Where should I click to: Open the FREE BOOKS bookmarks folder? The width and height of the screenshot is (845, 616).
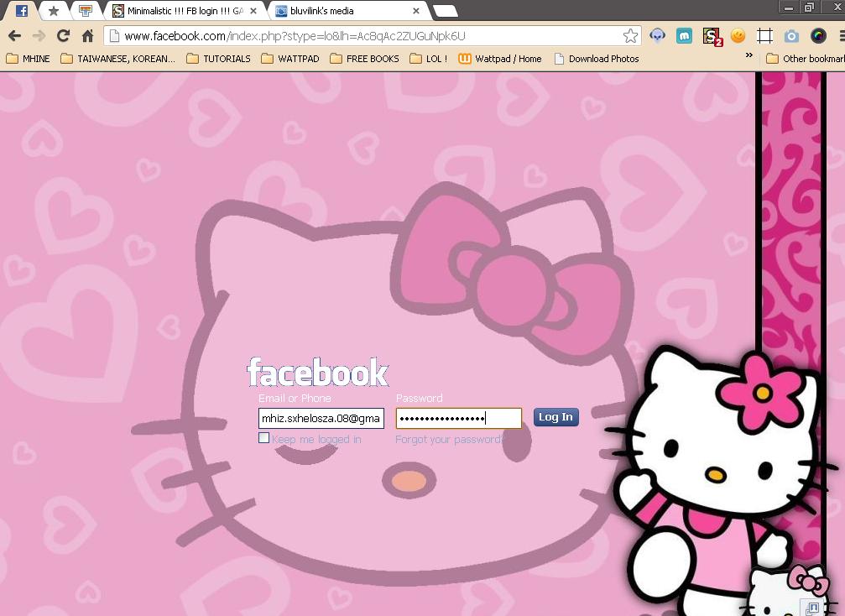pyautogui.click(x=365, y=59)
